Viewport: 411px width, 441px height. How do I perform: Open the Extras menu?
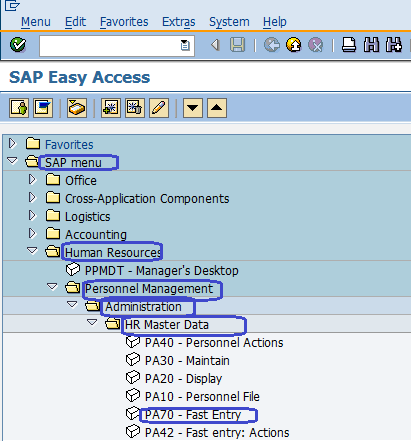(x=179, y=22)
